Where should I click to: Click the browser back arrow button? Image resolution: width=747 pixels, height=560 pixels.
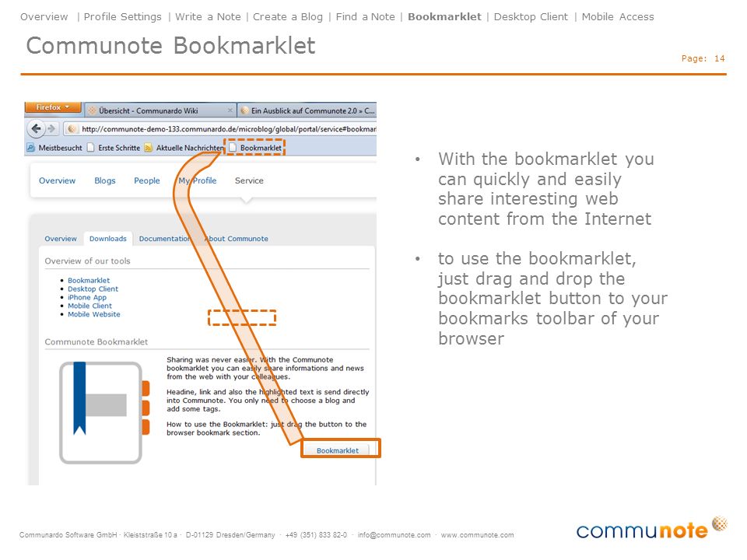pos(37,128)
